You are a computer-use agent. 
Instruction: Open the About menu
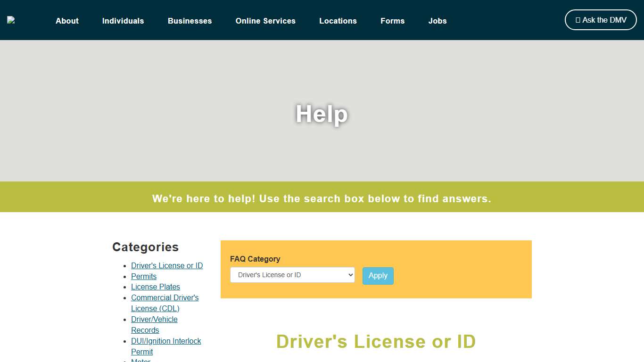(67, 21)
